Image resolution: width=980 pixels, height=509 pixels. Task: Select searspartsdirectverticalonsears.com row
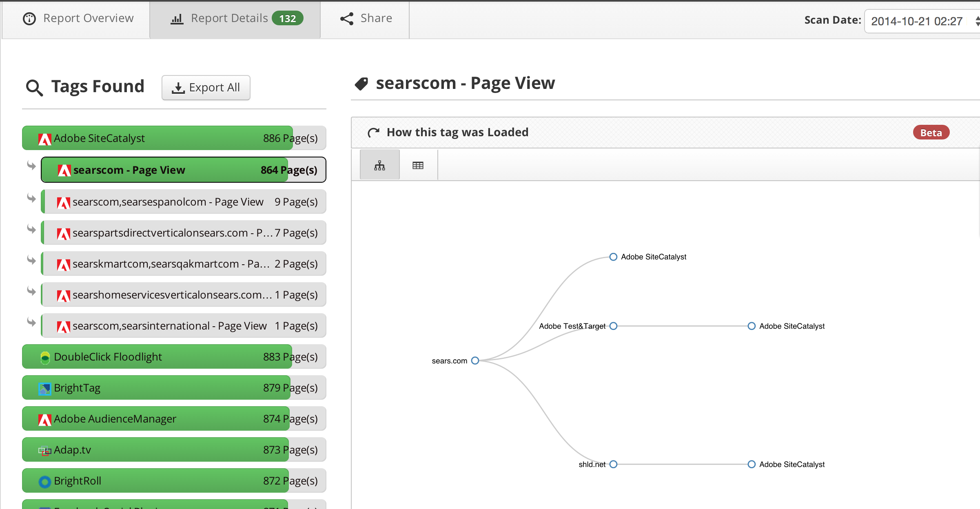click(x=184, y=232)
